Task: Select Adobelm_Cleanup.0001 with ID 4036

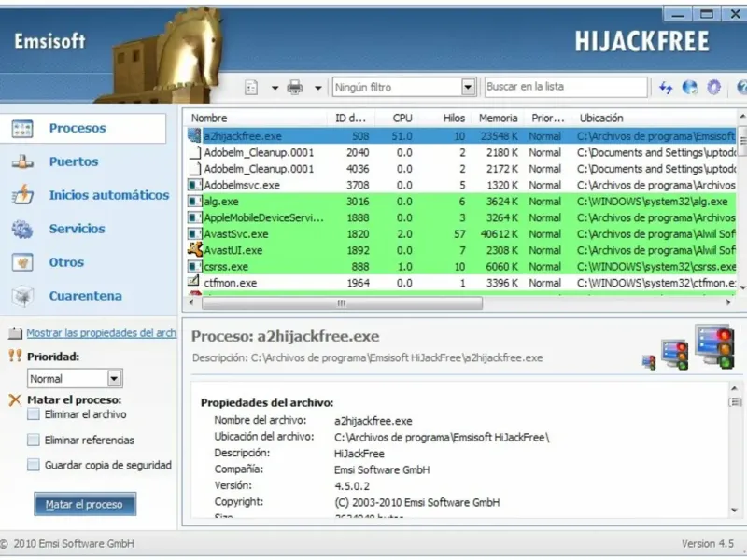Action: pos(461,169)
